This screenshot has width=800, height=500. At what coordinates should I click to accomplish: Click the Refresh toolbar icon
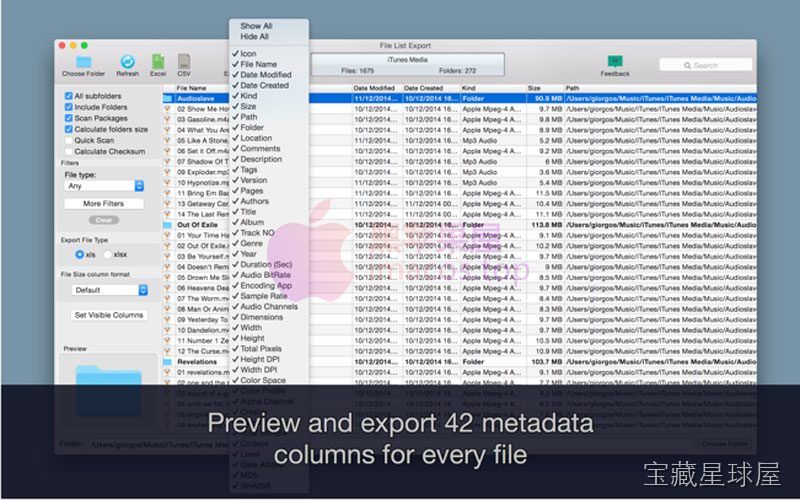pyautogui.click(x=128, y=62)
